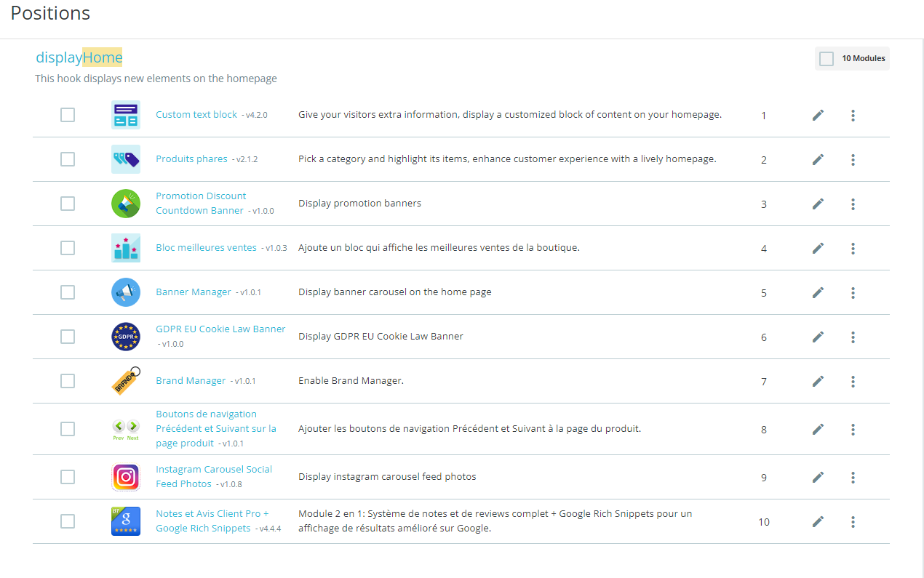Click the 'Display GDPR EU Cookie Law Banner' description
Image resolution: width=924 pixels, height=578 pixels.
[x=381, y=336]
